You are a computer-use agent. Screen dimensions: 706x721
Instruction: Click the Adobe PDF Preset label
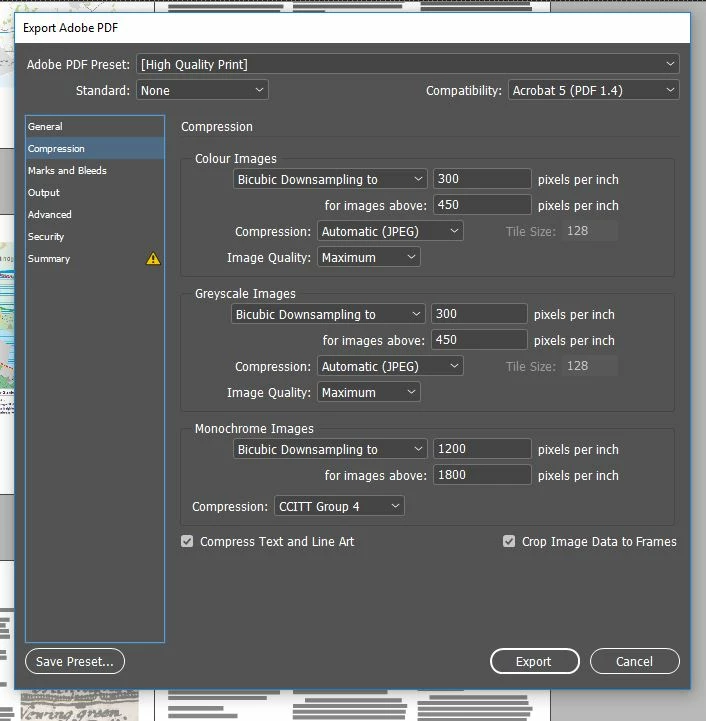pyautogui.click(x=78, y=64)
